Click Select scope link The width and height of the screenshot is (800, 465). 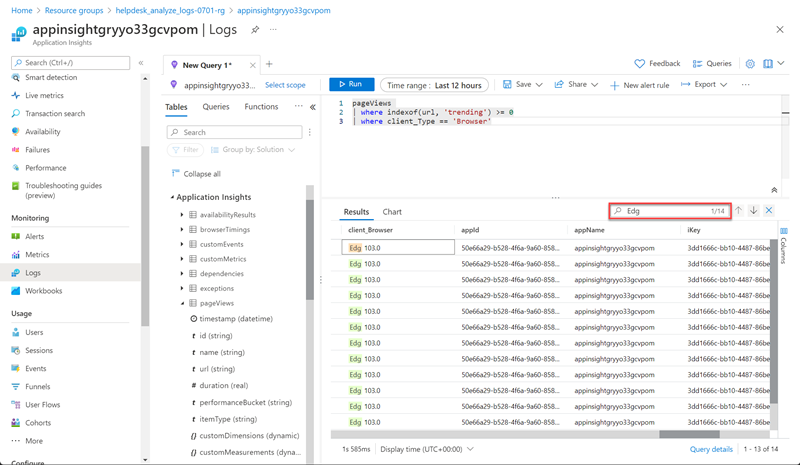pyautogui.click(x=285, y=85)
